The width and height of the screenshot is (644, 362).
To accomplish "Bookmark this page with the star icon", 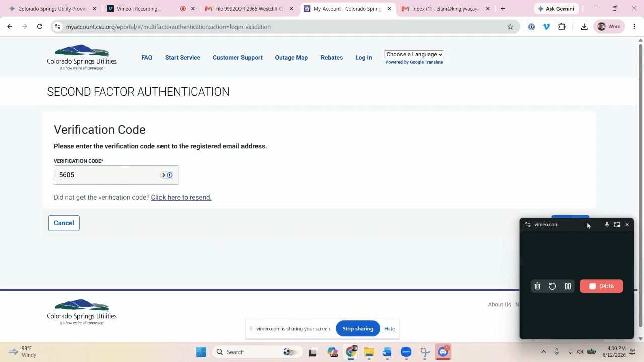I will tap(510, 27).
